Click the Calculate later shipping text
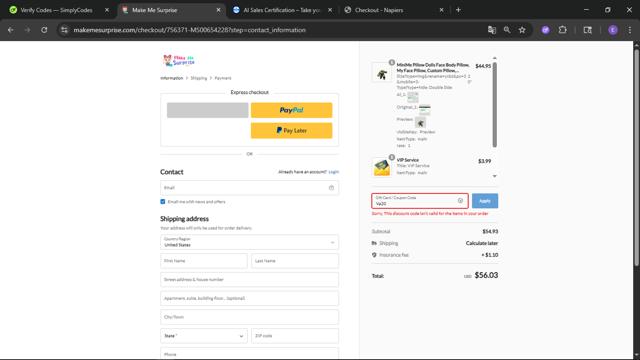This screenshot has width=640, height=360. 482,243
